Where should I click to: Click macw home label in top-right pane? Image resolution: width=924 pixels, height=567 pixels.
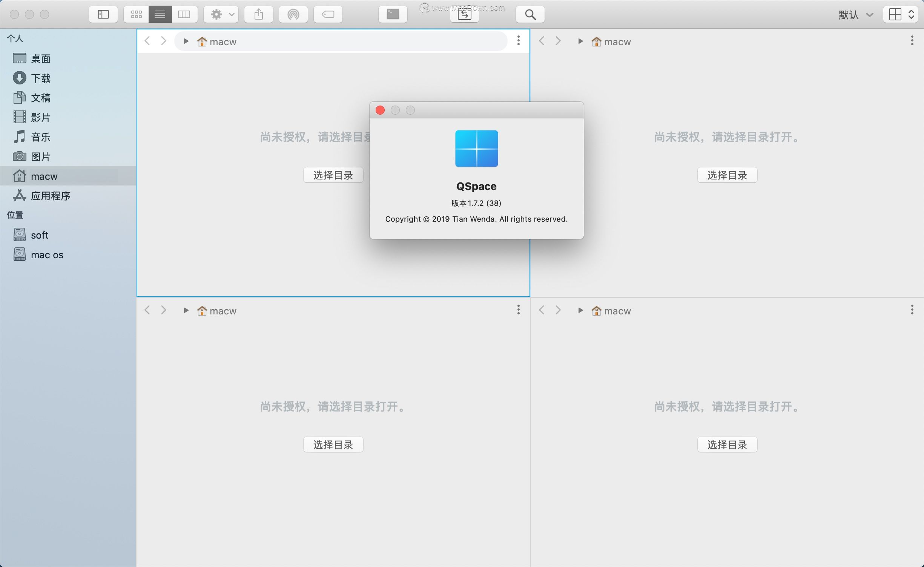click(611, 41)
